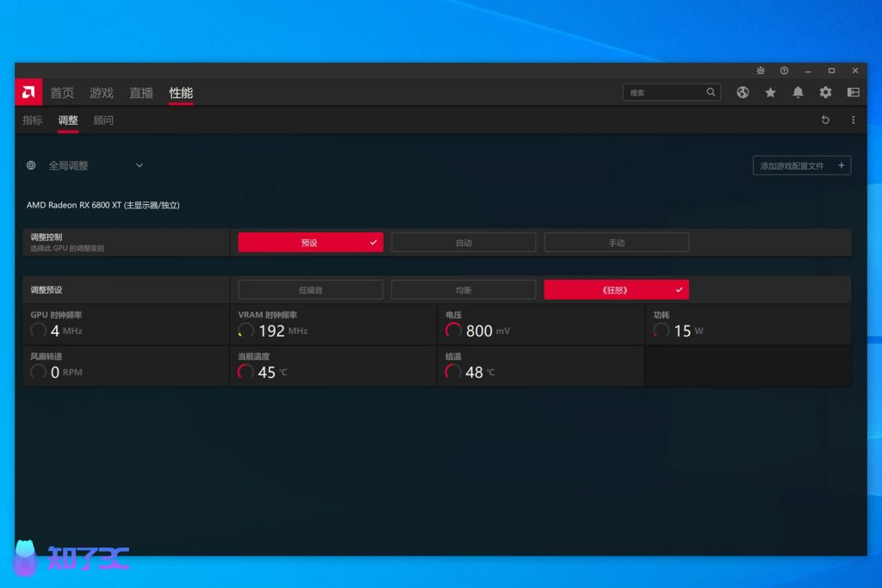Click the 45 °C current temperature value
Viewport: 882px width, 588px height.
click(272, 372)
